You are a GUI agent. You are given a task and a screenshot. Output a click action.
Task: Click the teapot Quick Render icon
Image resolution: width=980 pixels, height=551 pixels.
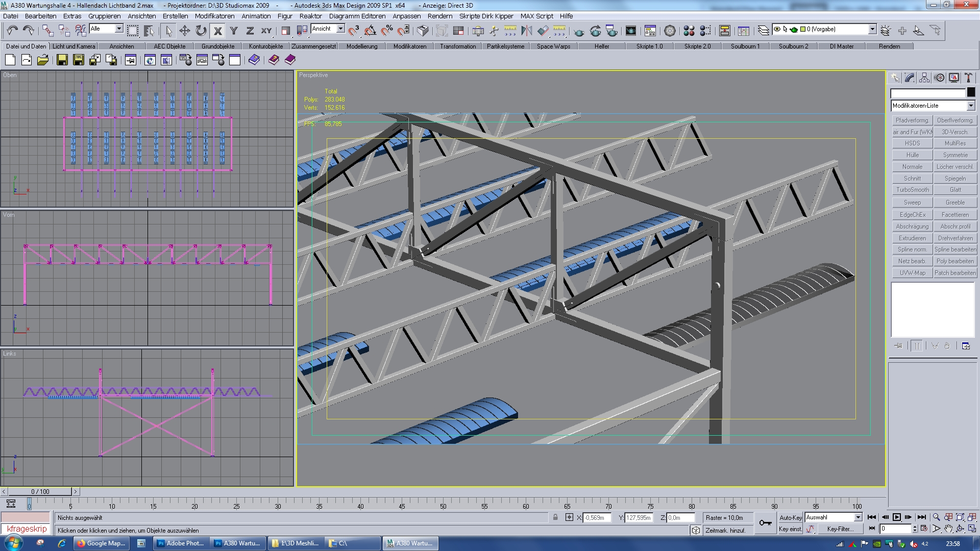click(579, 32)
